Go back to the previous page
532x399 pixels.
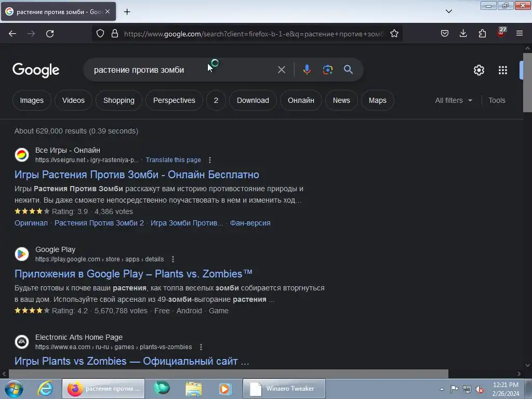[12, 34]
